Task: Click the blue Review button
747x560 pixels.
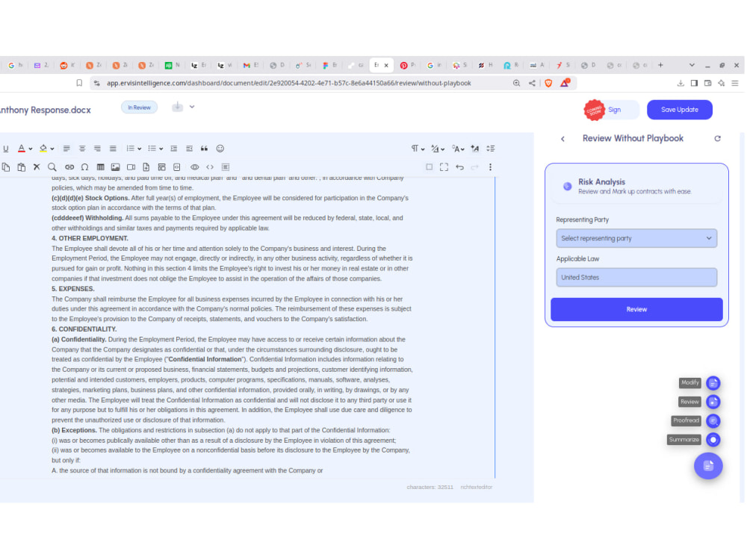Action: (636, 310)
